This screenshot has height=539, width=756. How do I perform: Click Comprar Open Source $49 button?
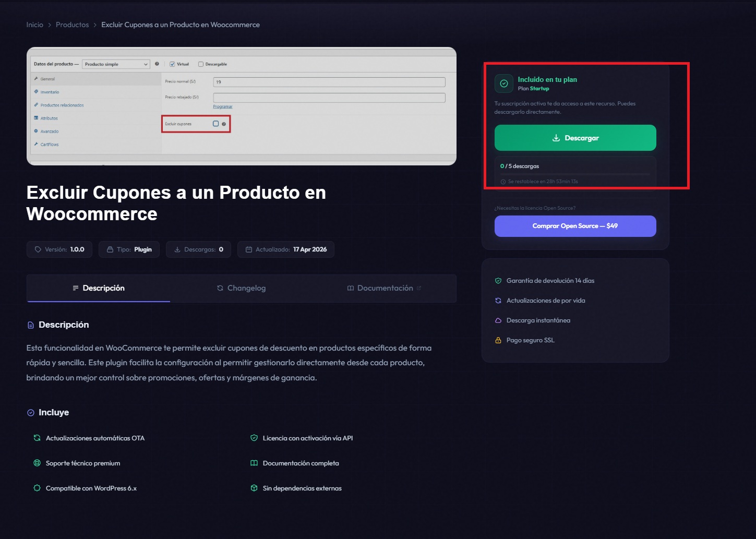[x=575, y=226]
